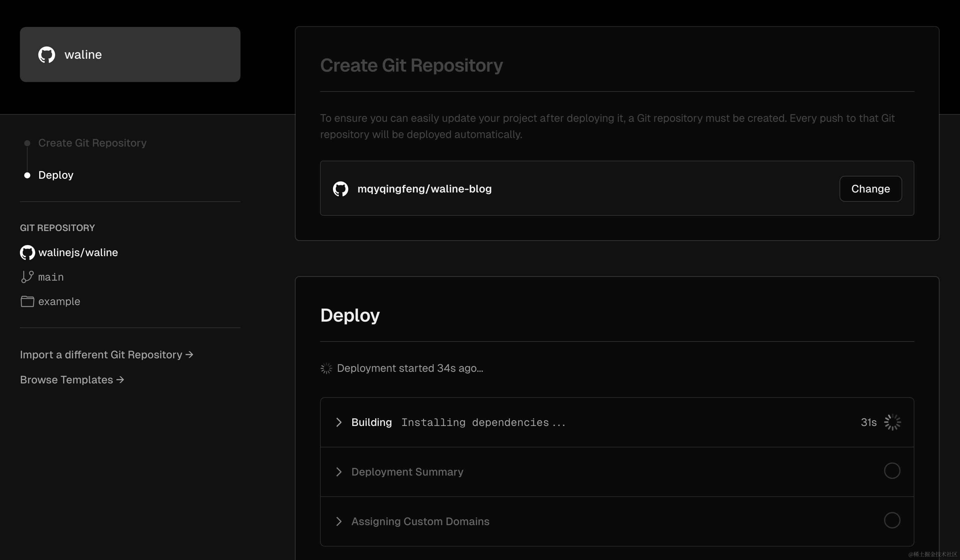Click GitHub icon next to walinejs/waline
Viewport: 960px width, 560px height.
[28, 252]
